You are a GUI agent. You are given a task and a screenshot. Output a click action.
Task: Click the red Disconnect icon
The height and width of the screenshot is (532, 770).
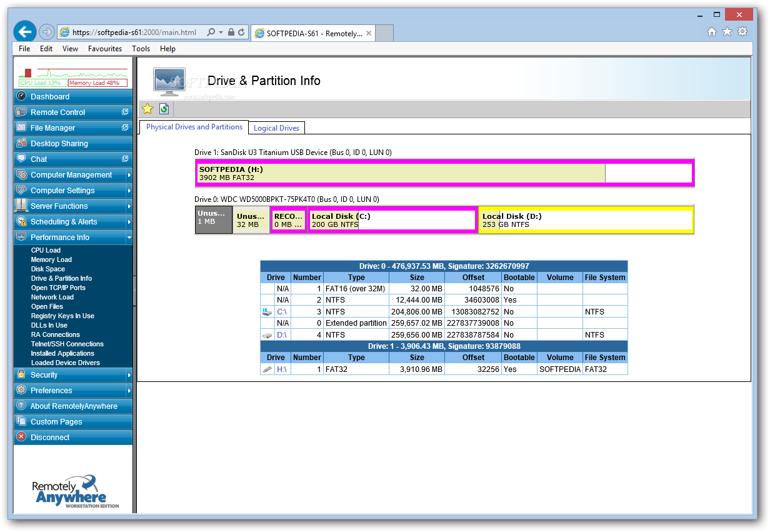pos(21,437)
